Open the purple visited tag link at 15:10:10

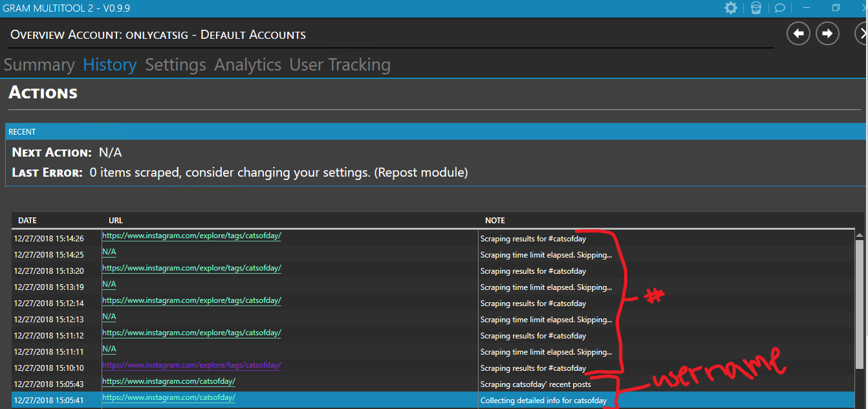click(x=191, y=366)
